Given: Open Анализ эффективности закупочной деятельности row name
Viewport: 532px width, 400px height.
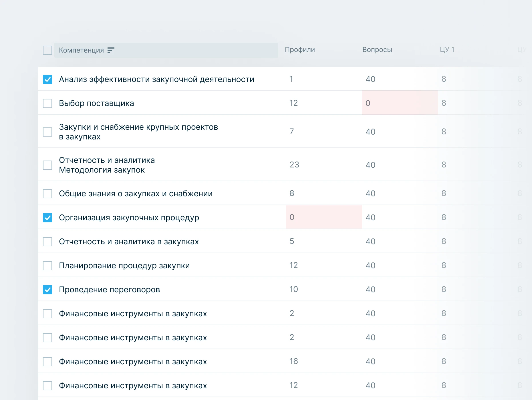Looking at the screenshot, I should pyautogui.click(x=156, y=79).
